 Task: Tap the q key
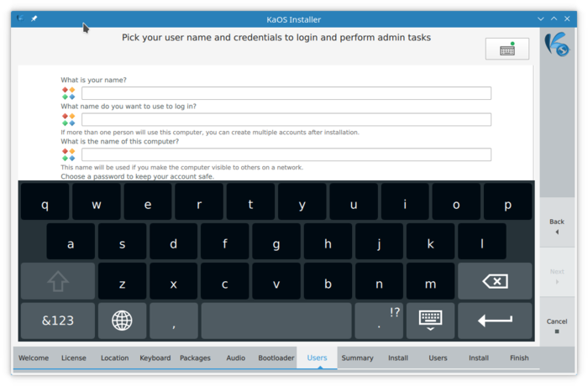(45, 202)
